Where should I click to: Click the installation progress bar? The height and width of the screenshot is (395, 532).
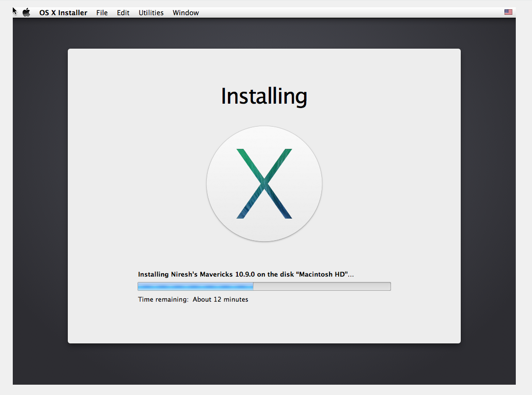[264, 286]
